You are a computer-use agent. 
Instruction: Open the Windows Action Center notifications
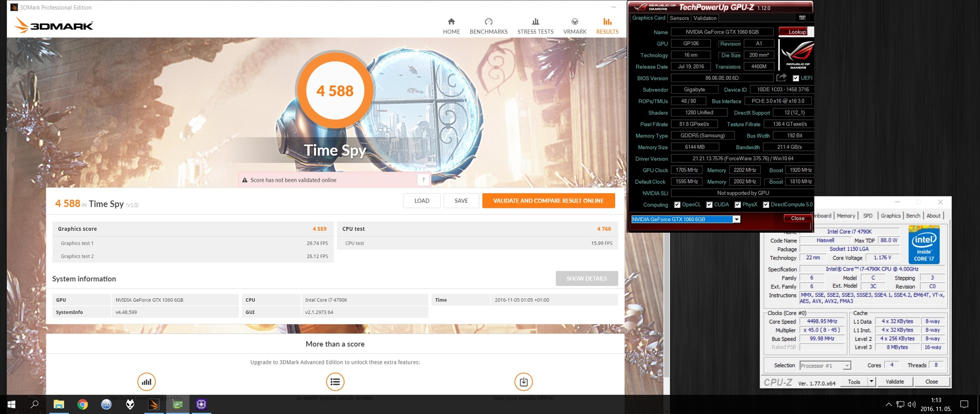tap(964, 405)
